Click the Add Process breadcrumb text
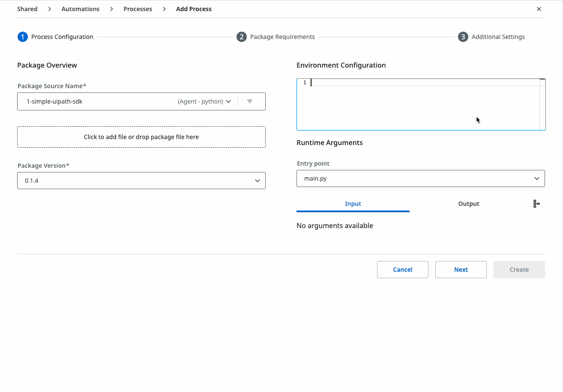 [x=194, y=9]
